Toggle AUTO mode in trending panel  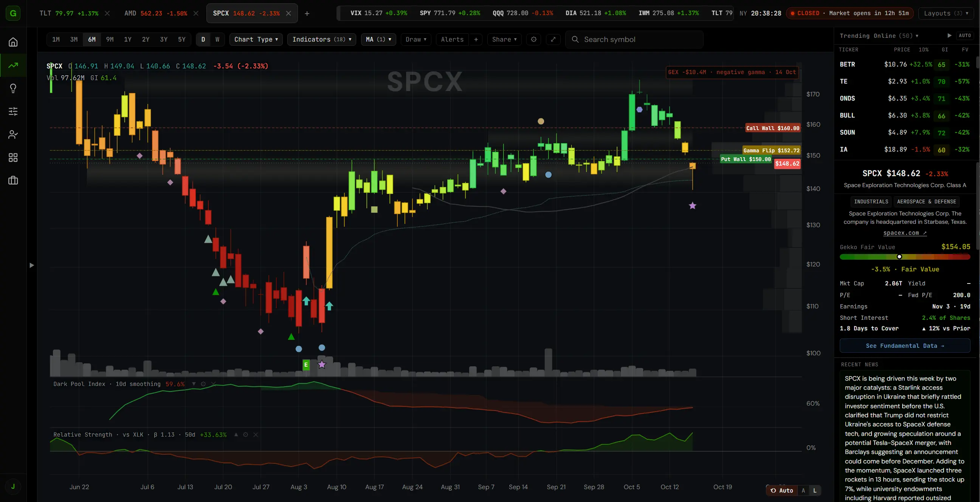pyautogui.click(x=965, y=36)
